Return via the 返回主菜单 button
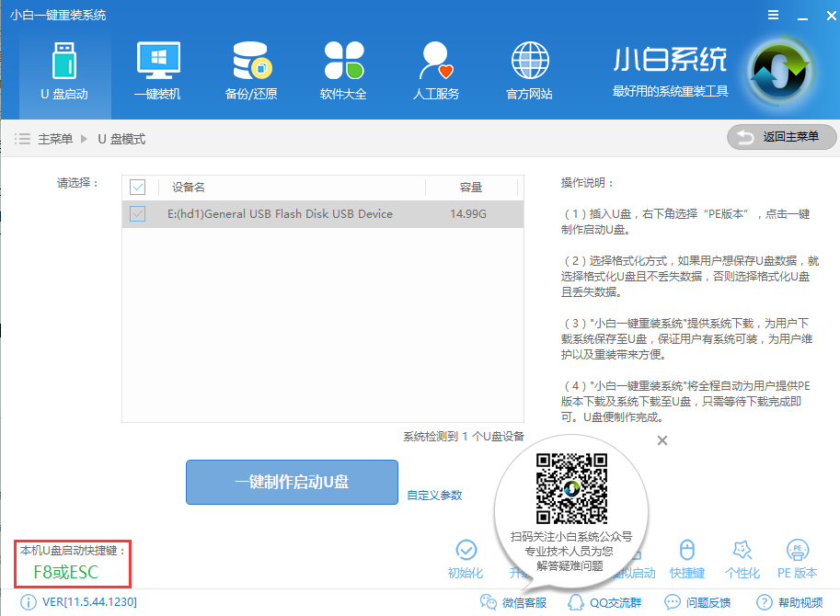Screen dimensions: 840x616 781,137
